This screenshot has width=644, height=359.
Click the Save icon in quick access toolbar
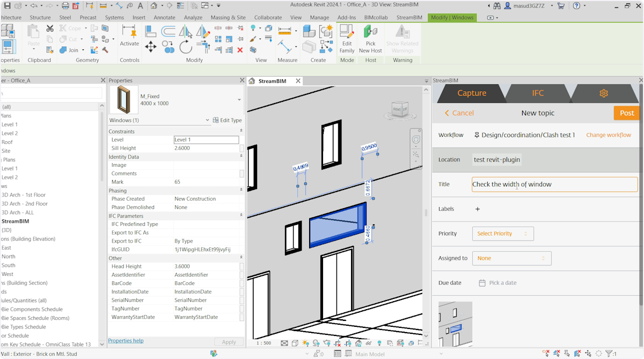8,5
